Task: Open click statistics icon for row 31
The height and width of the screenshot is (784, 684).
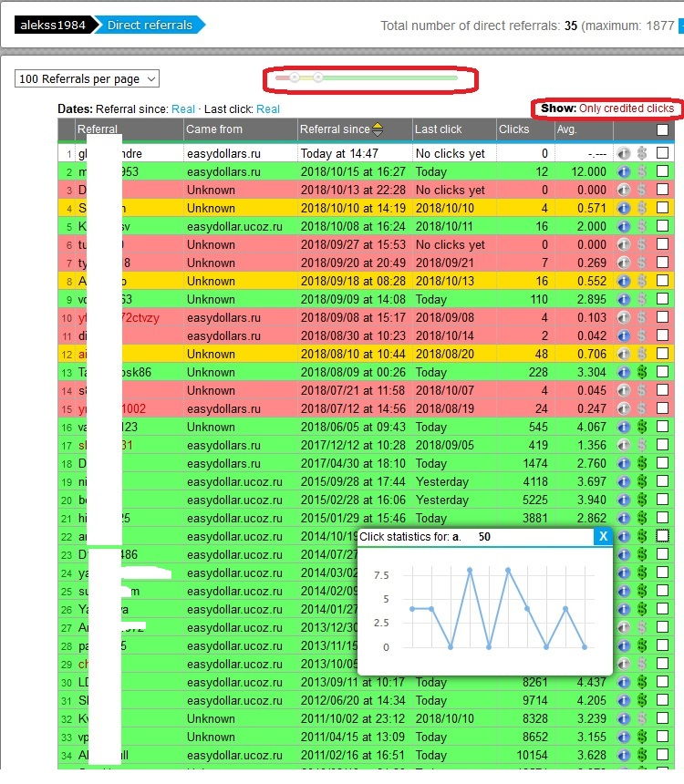Action: coord(624,700)
